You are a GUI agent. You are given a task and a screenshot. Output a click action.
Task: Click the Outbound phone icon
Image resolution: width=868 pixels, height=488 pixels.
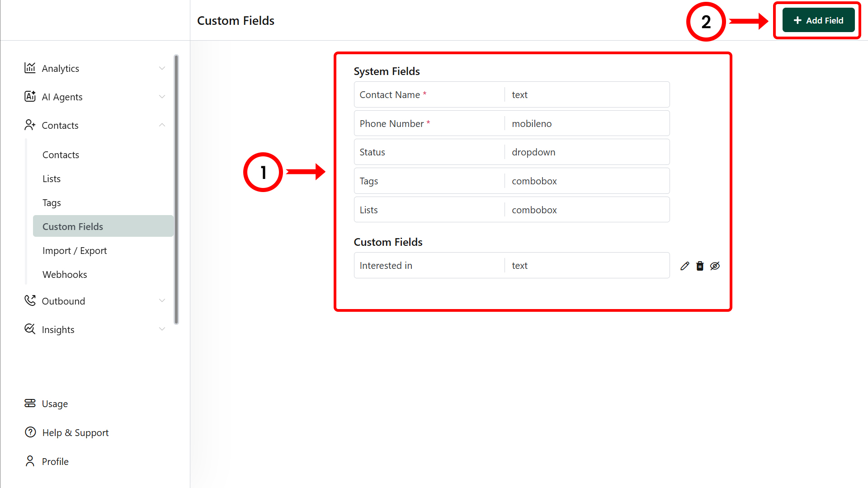pos(30,300)
